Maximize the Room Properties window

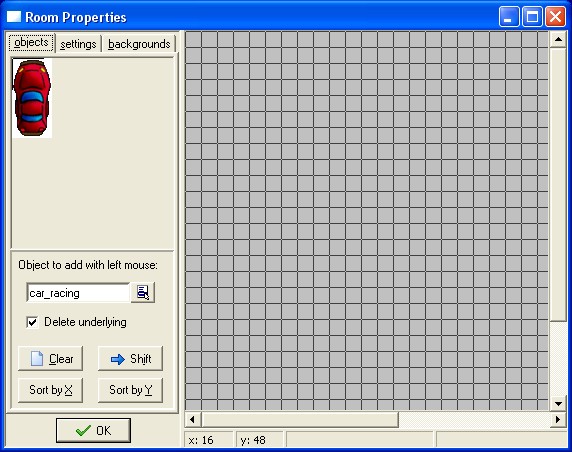tap(532, 17)
